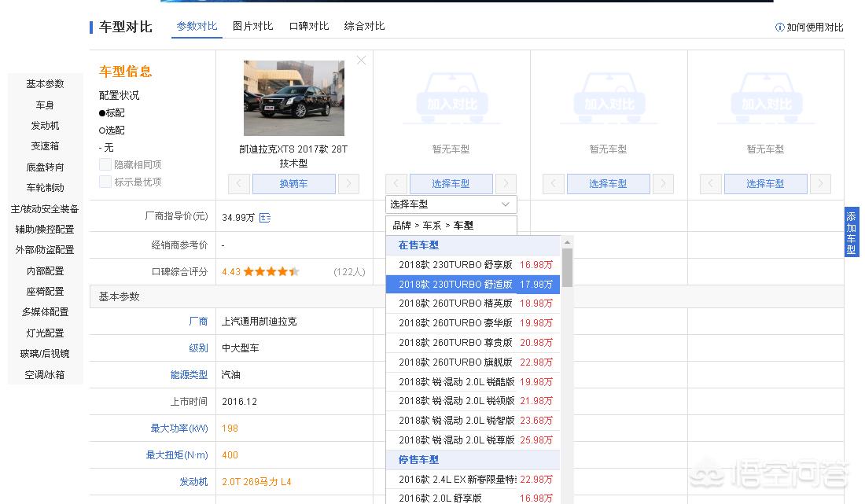
Task: Click next arrow in third column's 选择车型
Action: [x=663, y=184]
